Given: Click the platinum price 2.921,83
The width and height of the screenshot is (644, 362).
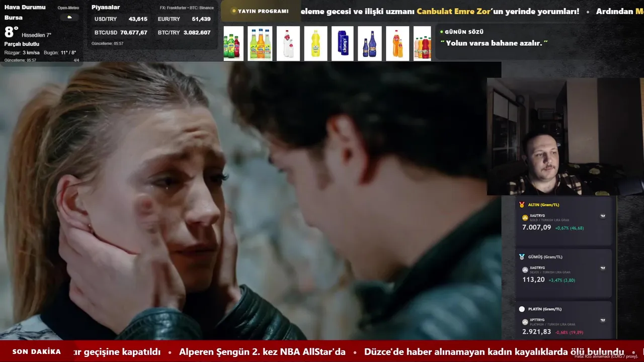Looking at the screenshot, I should [x=536, y=332].
